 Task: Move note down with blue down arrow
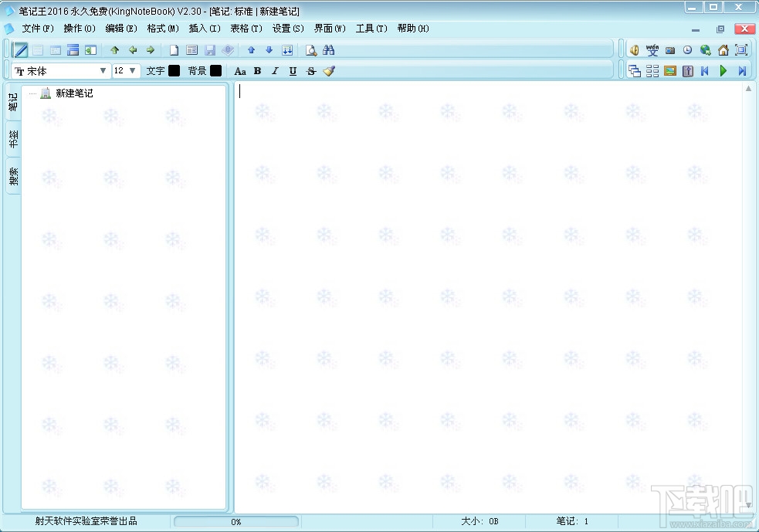[269, 50]
